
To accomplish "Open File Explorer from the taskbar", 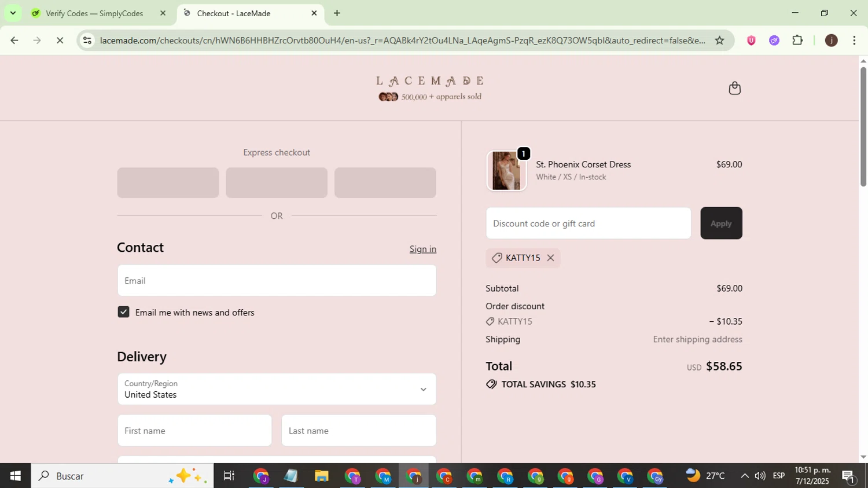I will [x=321, y=476].
